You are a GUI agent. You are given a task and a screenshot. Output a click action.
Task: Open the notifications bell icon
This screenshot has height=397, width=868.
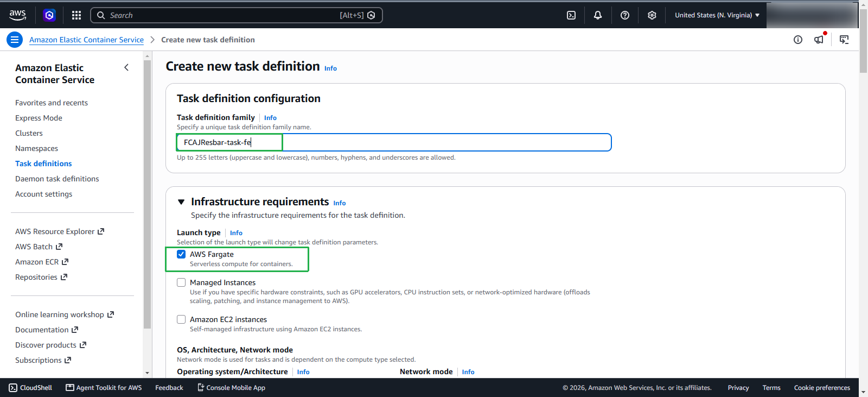point(598,15)
